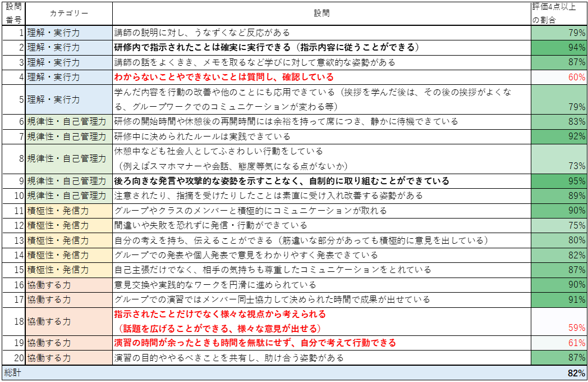This screenshot has height=382, width=588.
Task: Select question 3 about メモを取るなど学びに対して意欲的な姿勢
Action: coord(321,62)
